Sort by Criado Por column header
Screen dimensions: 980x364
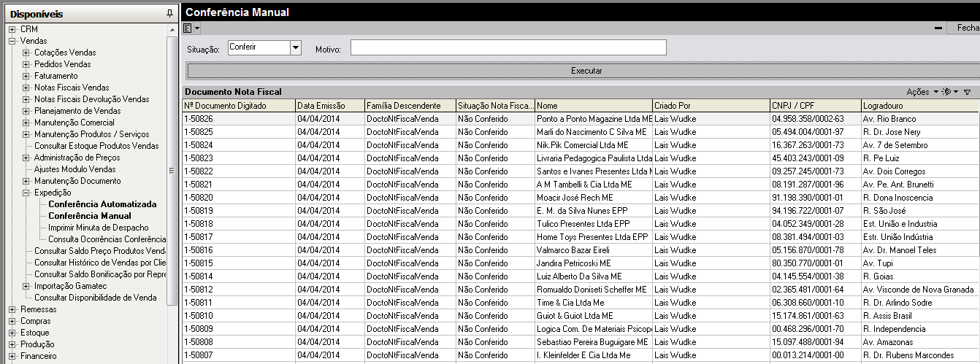coord(711,105)
